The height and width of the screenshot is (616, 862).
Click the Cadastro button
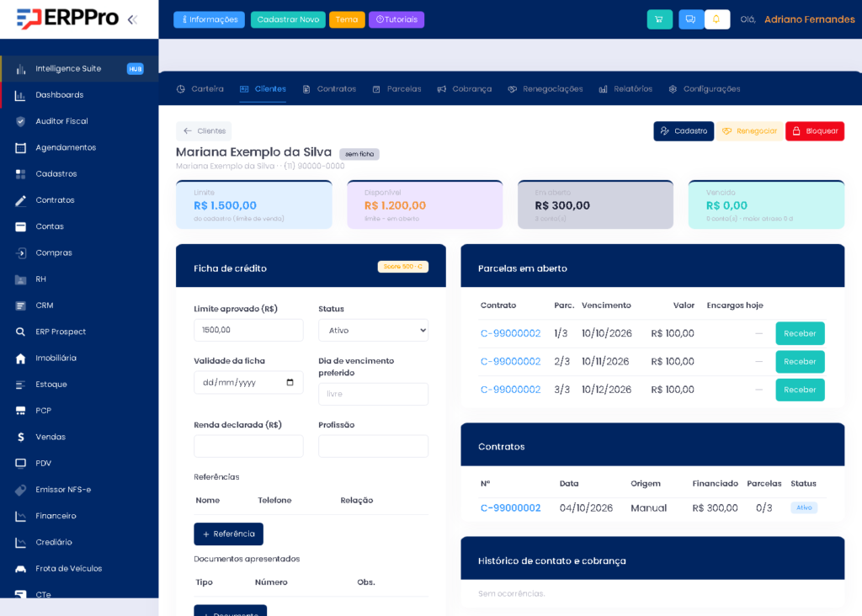[684, 130]
